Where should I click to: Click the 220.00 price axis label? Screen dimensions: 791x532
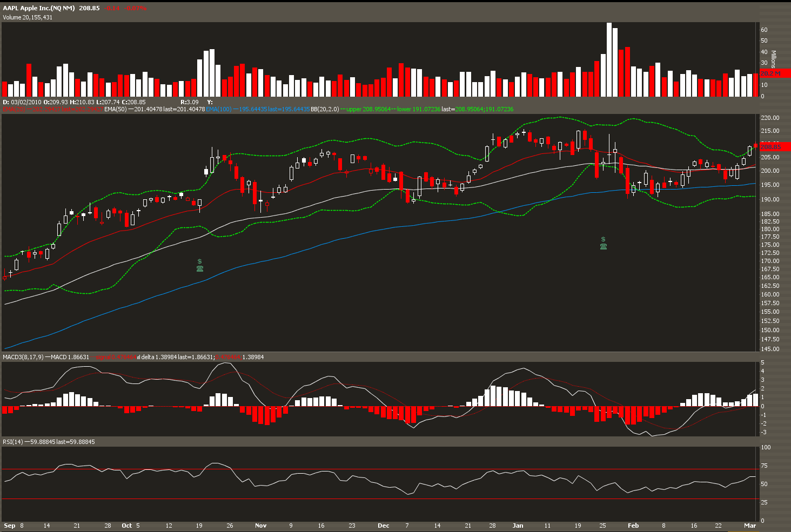[x=770, y=118]
